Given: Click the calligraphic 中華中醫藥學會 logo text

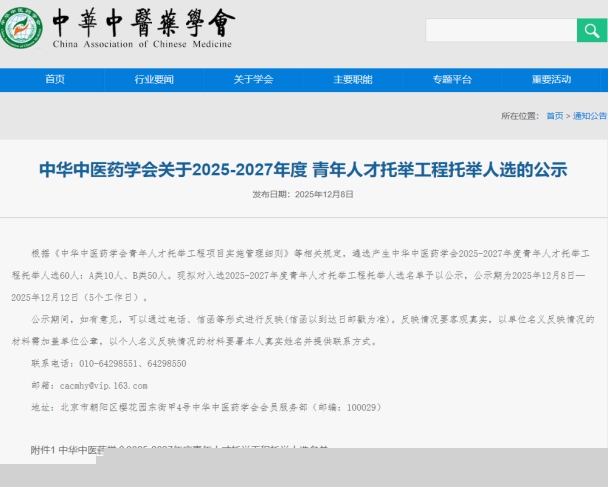Looking at the screenshot, I should (x=142, y=22).
